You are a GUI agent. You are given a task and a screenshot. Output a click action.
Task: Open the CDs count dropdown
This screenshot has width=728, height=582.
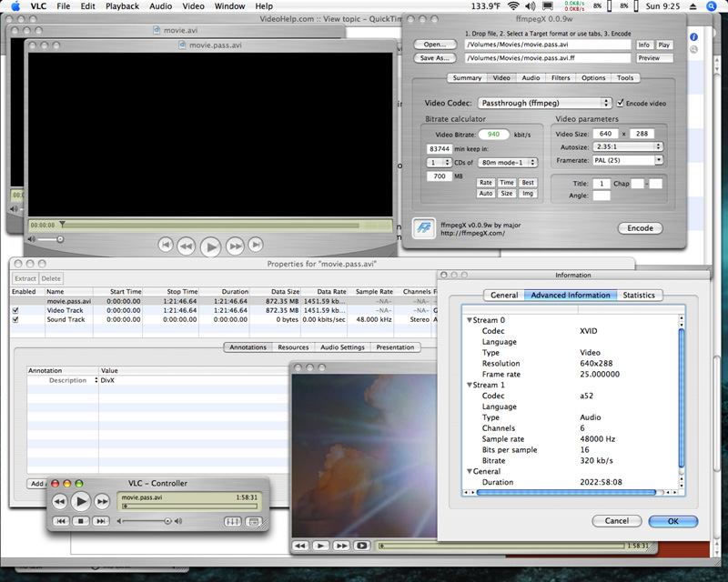pyautogui.click(x=439, y=163)
